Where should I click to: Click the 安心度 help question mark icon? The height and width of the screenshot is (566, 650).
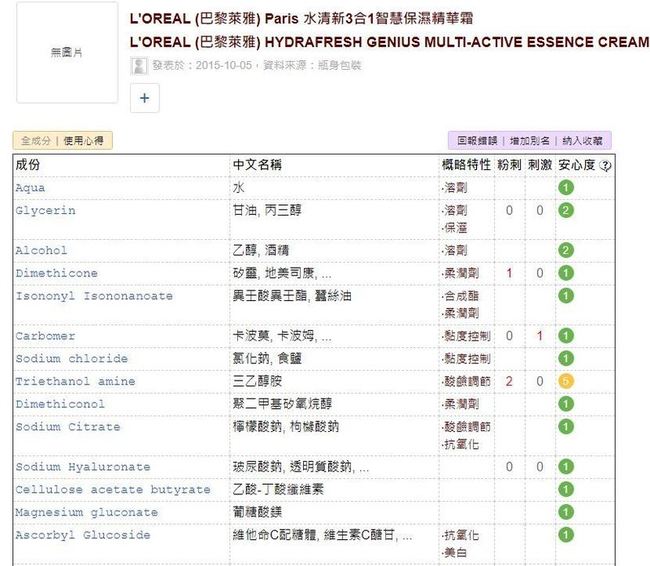(606, 166)
